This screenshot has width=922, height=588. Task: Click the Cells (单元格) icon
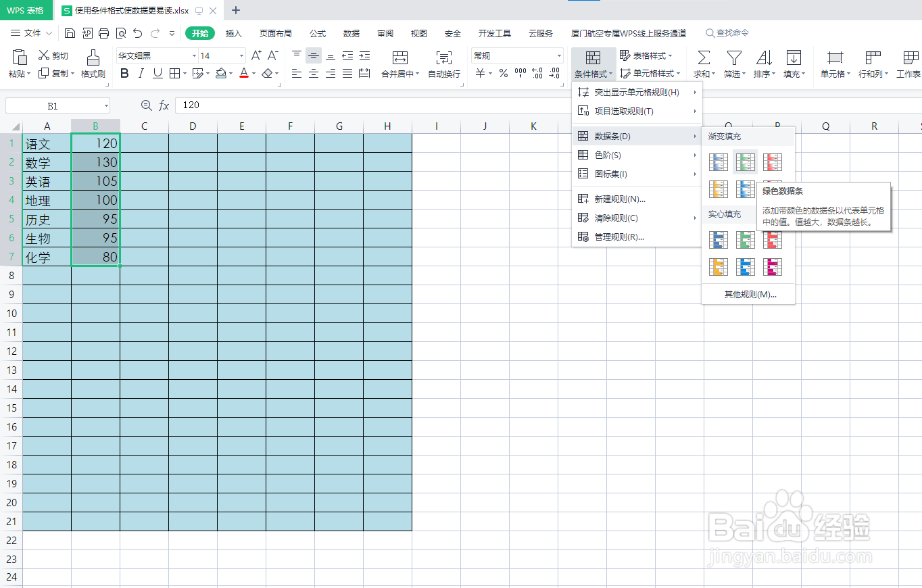click(x=835, y=57)
